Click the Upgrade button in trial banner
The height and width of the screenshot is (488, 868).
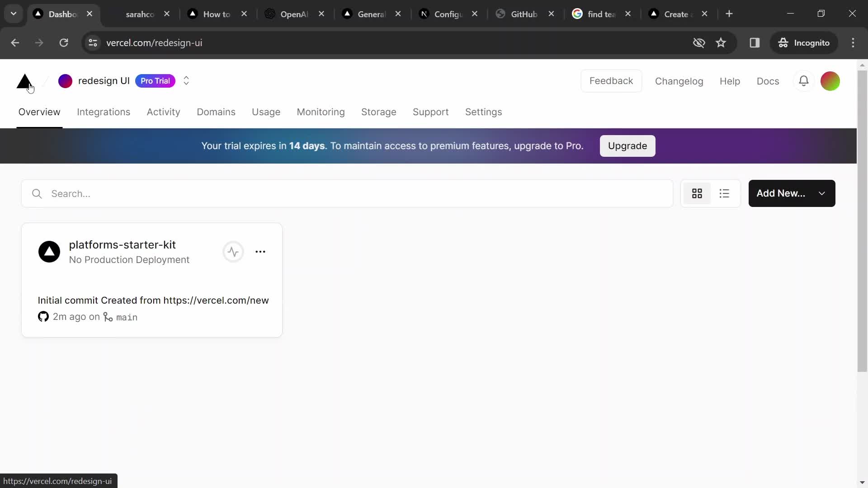click(x=628, y=145)
